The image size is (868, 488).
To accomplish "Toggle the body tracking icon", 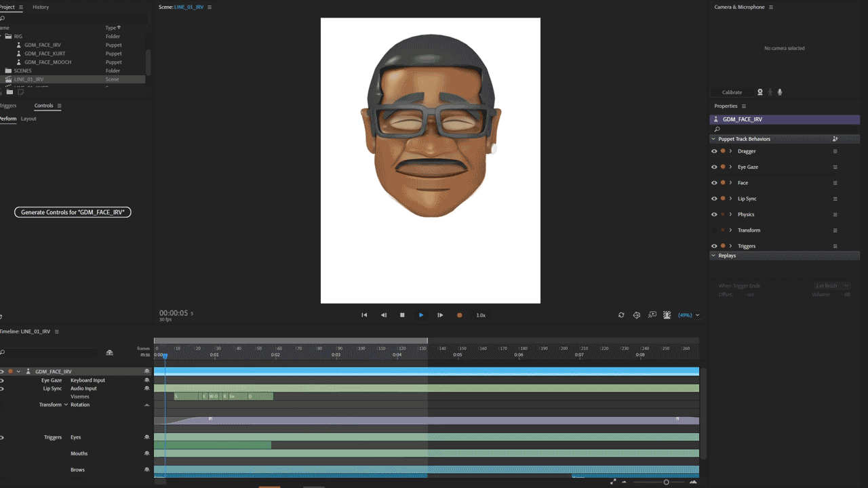I will click(770, 92).
